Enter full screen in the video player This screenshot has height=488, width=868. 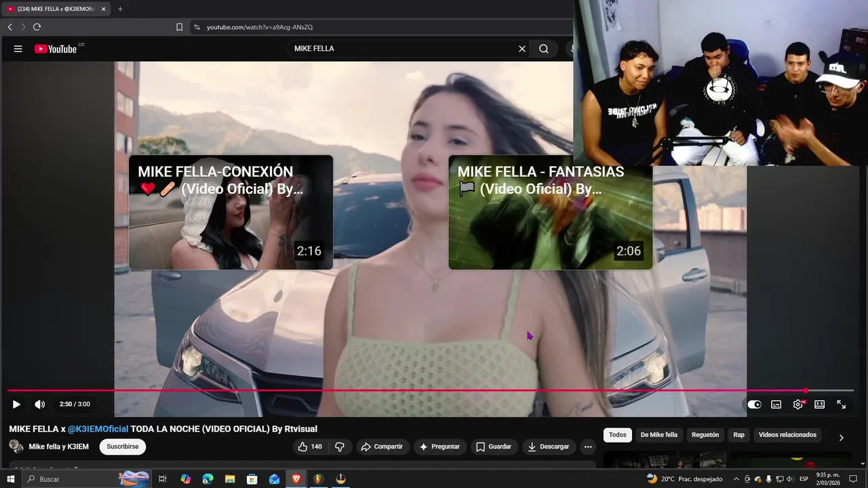click(842, 405)
